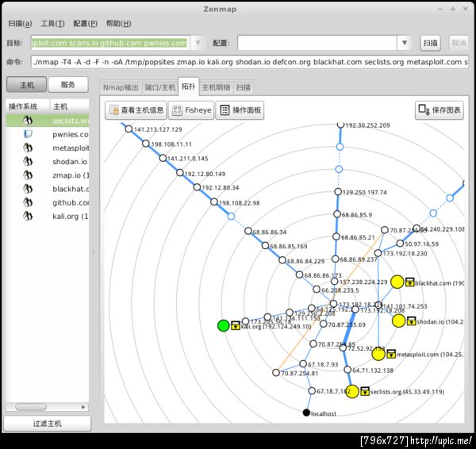Click the node 70.87.254.81

coord(276,373)
